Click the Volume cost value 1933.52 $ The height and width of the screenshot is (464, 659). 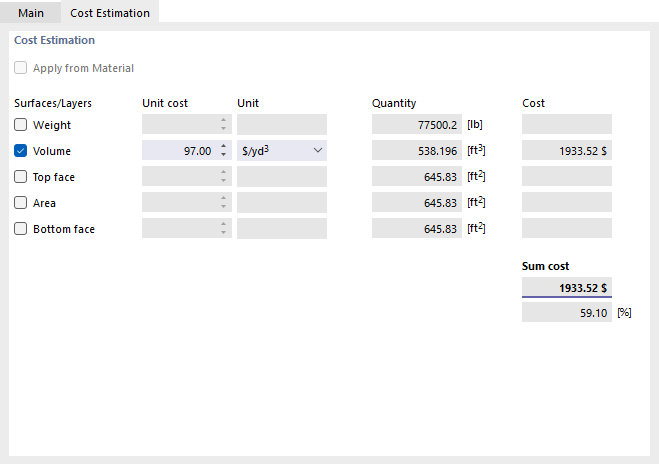566,151
